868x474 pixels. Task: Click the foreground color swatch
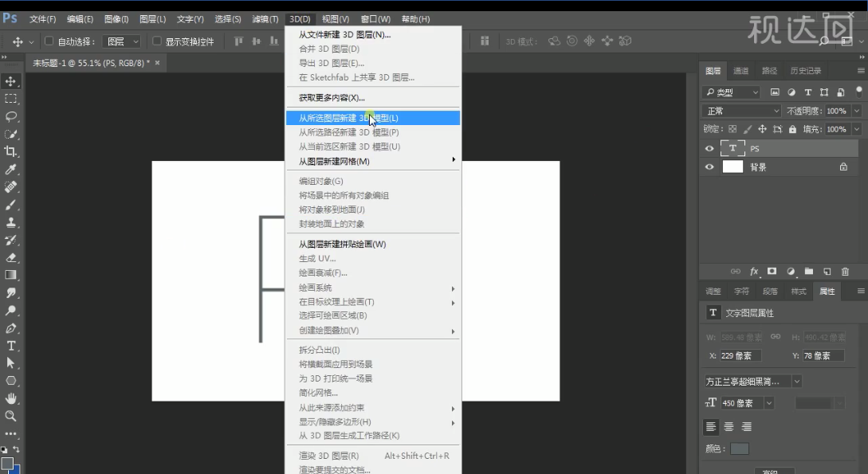point(6,464)
